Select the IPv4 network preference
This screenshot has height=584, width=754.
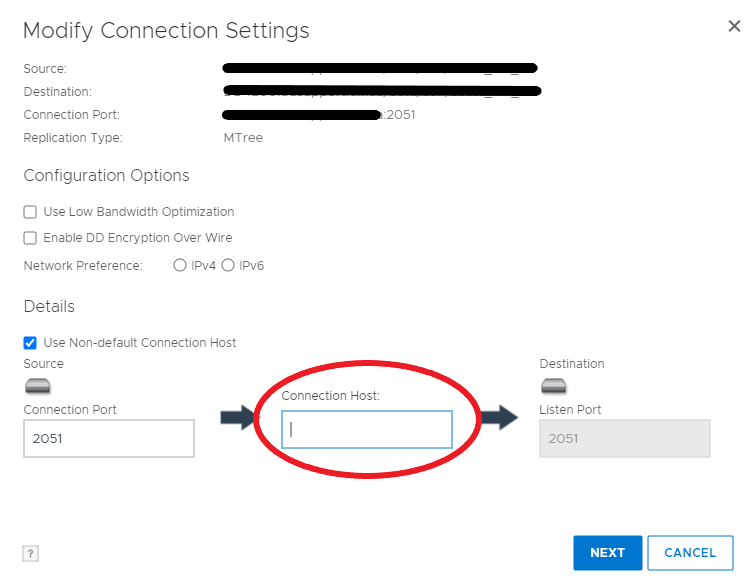pyautogui.click(x=180, y=266)
